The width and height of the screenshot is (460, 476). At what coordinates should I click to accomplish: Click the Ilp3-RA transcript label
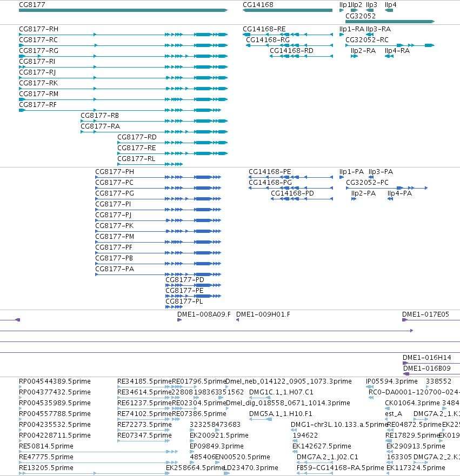pos(378,29)
